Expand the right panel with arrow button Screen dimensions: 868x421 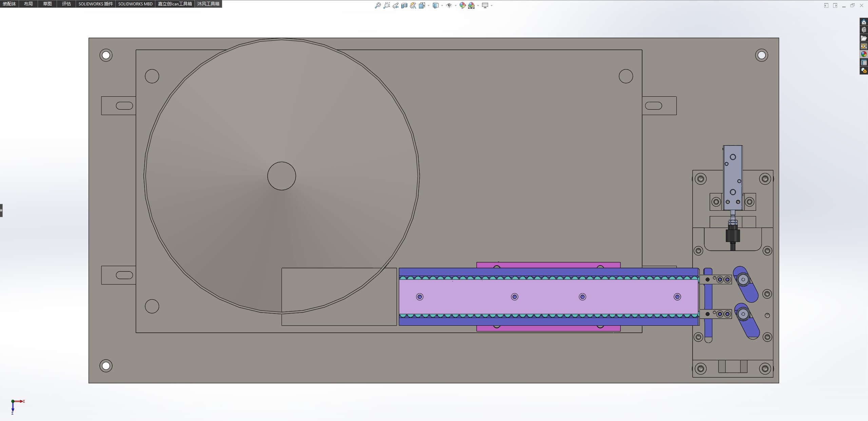coord(835,5)
